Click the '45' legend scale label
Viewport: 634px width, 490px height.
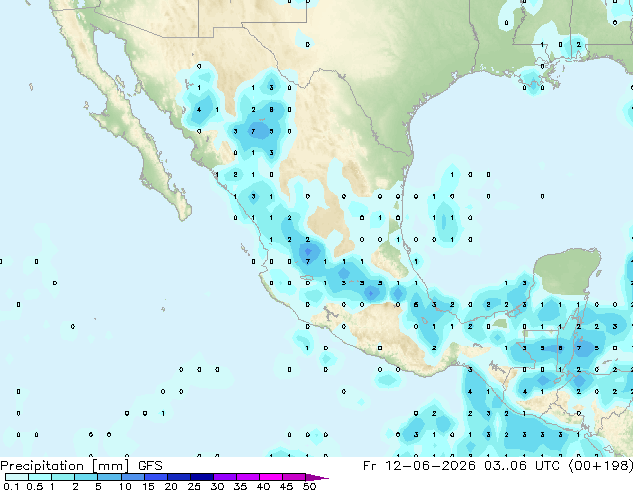pyautogui.click(x=286, y=486)
